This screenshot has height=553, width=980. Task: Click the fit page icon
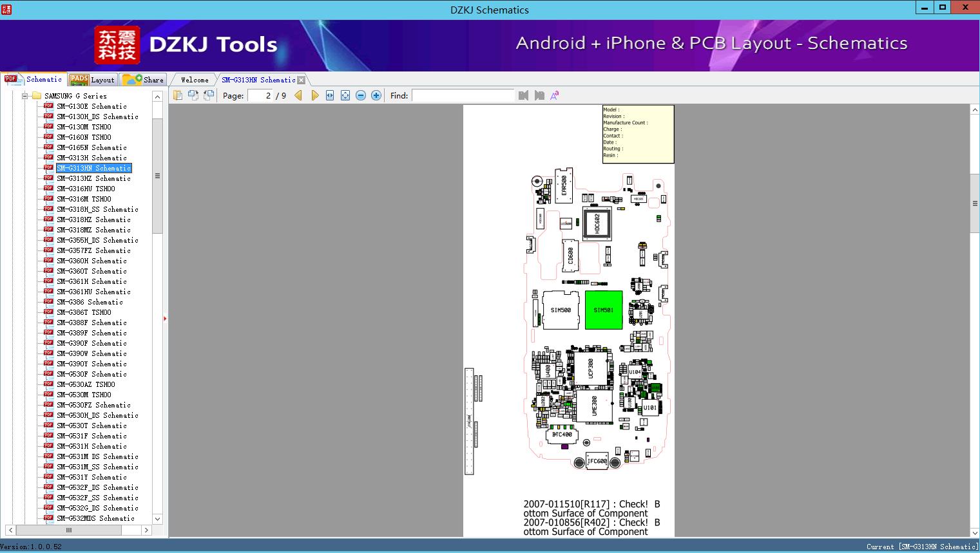point(345,95)
